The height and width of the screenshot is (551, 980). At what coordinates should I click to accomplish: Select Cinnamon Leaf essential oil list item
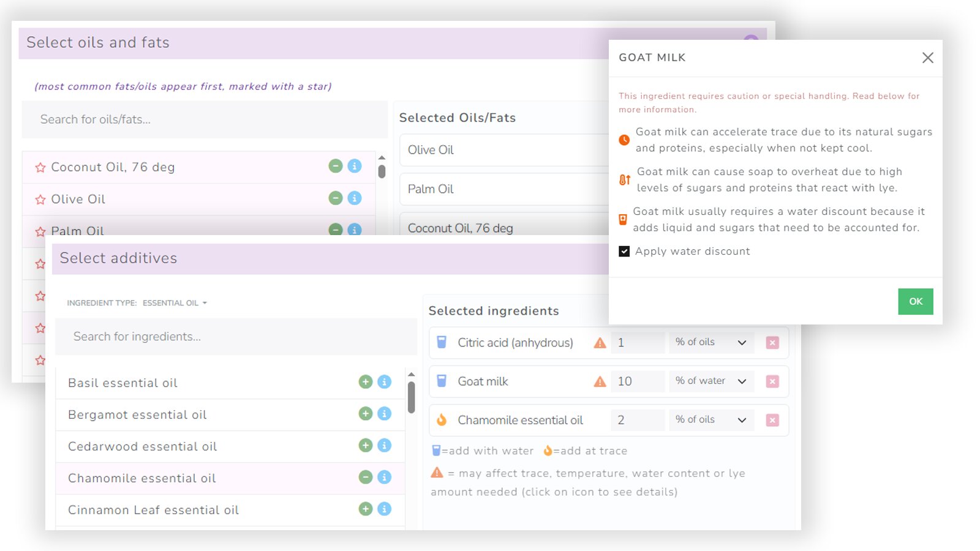(x=153, y=510)
